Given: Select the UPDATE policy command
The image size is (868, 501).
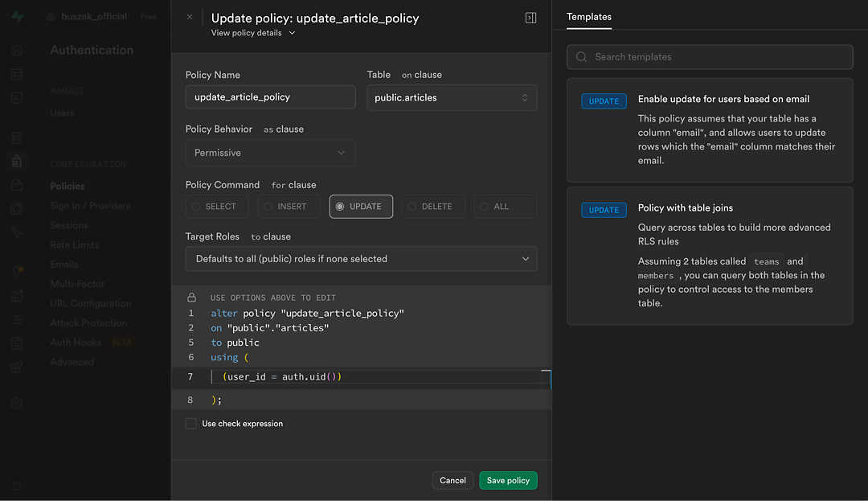Looking at the screenshot, I should [361, 207].
